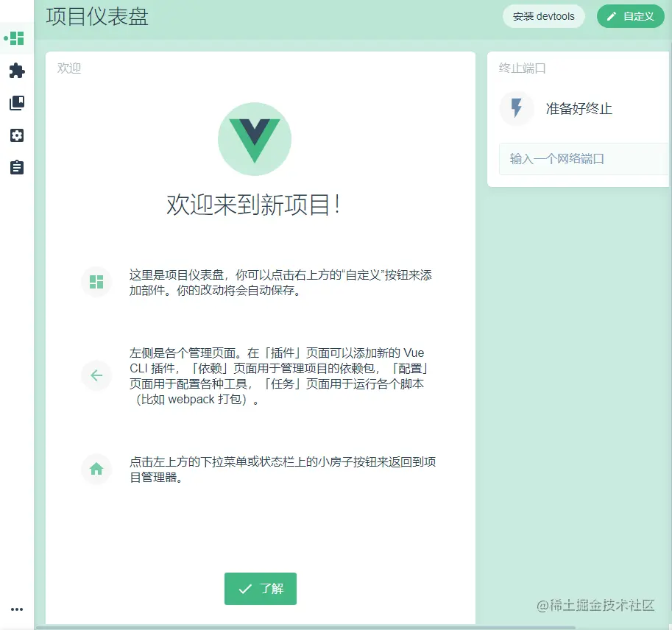Click the home icon beside third tip

(x=96, y=469)
